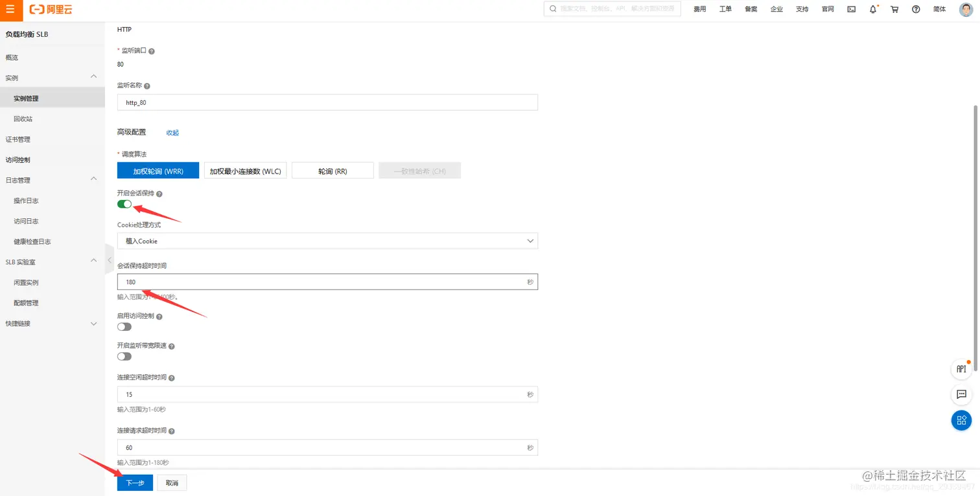The image size is (980, 496).
Task: Open 费用 in the top bar
Action: click(x=699, y=9)
